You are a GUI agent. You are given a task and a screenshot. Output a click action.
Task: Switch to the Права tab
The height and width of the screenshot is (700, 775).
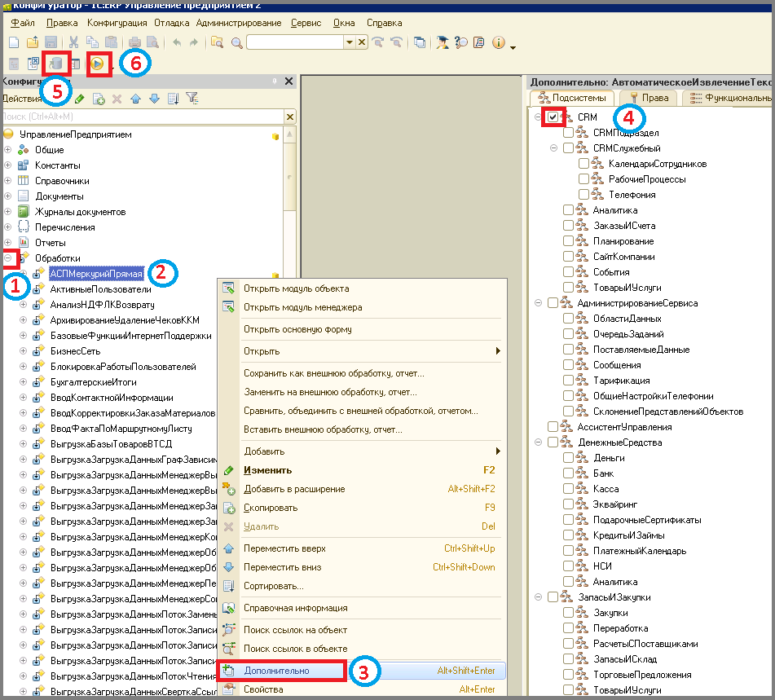(649, 98)
